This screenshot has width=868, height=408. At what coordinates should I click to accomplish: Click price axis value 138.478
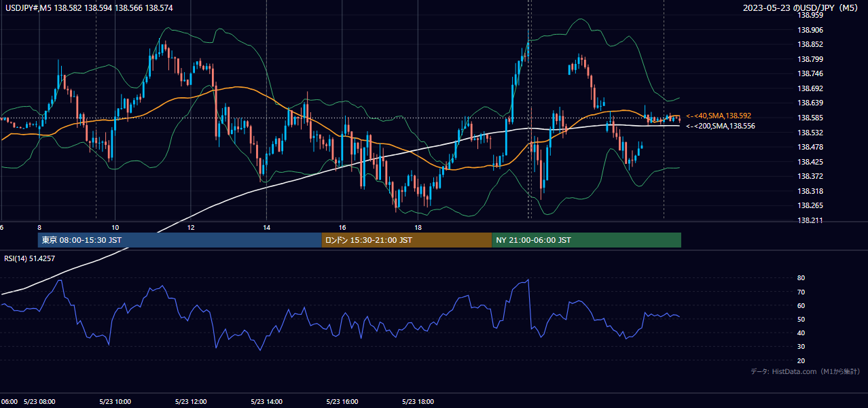pos(809,147)
